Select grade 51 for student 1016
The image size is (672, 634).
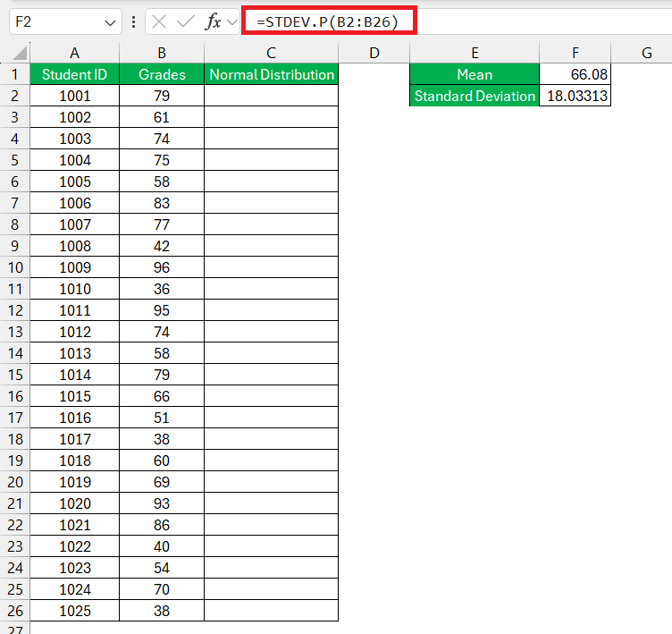click(162, 418)
